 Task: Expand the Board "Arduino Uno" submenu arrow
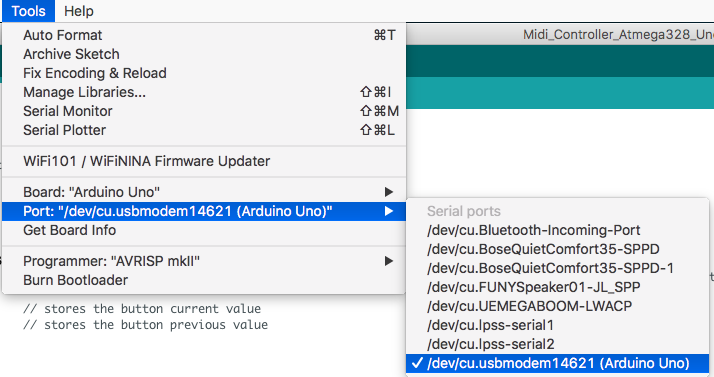388,192
